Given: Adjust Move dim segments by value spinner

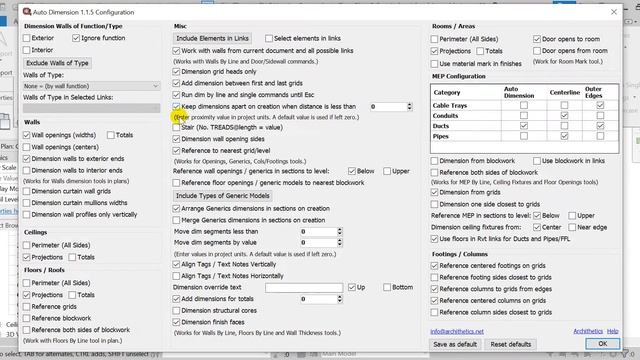Looking at the screenshot, I should point(340,242).
